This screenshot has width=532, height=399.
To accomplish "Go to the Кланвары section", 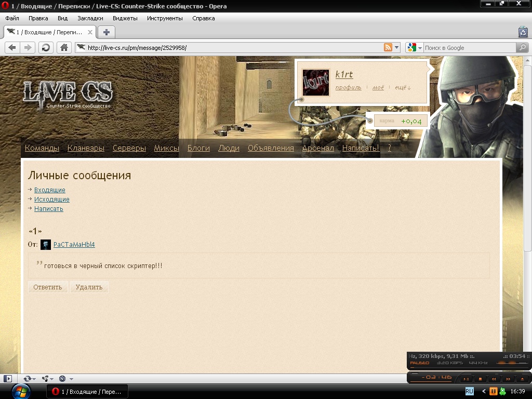I will pos(86,148).
